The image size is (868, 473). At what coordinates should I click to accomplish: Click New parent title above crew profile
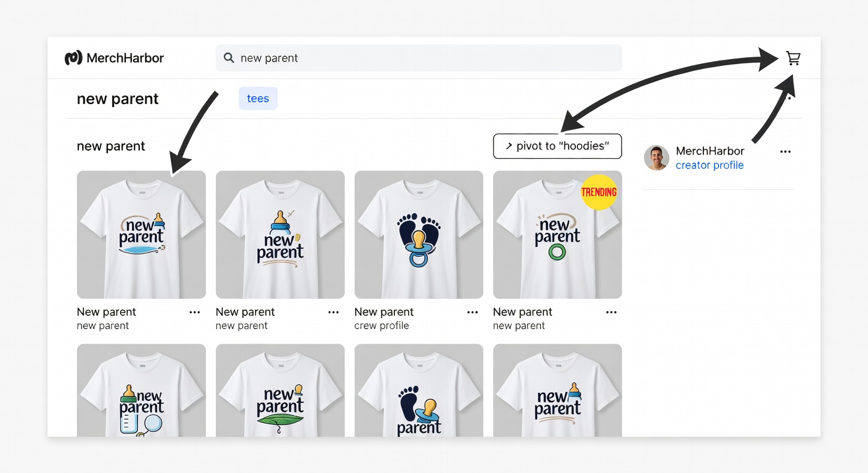pyautogui.click(x=384, y=312)
